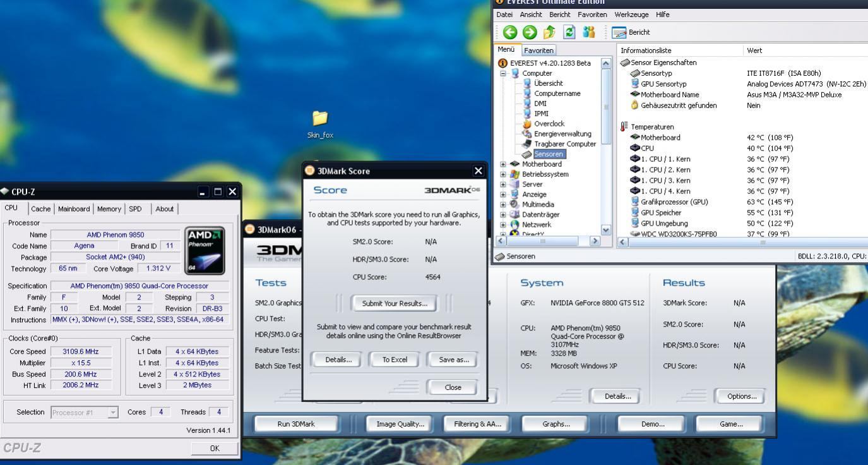Viewport: 868px width, 465px height.
Task: Expand the Datenträger node
Action: pos(503,215)
